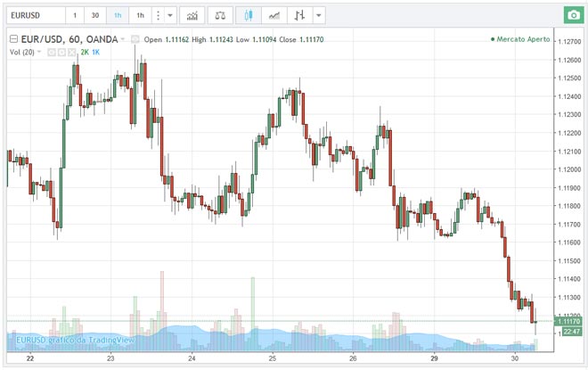Toggle the icon before Open price values
The image size is (588, 370).
coord(135,39)
